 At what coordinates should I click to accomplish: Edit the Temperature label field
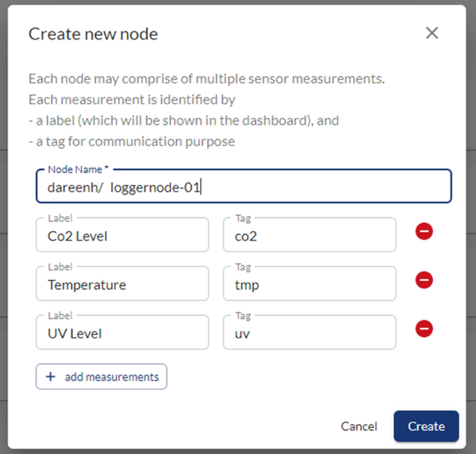(x=122, y=285)
